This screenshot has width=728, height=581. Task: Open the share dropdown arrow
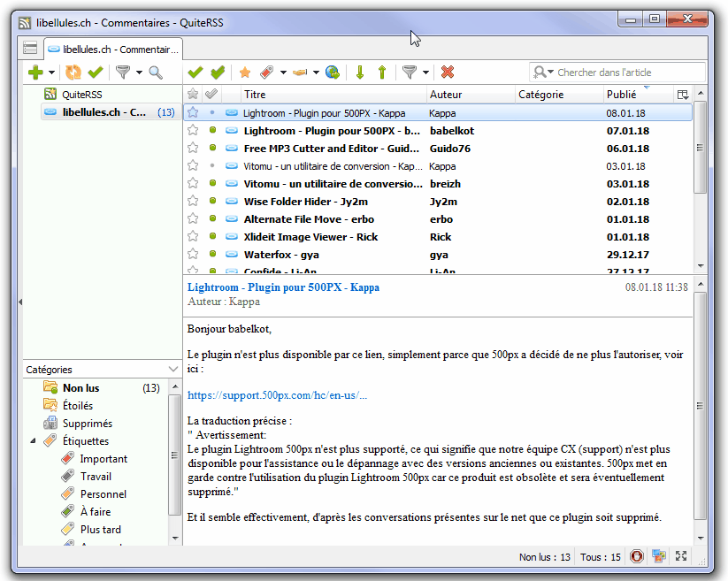point(316,73)
